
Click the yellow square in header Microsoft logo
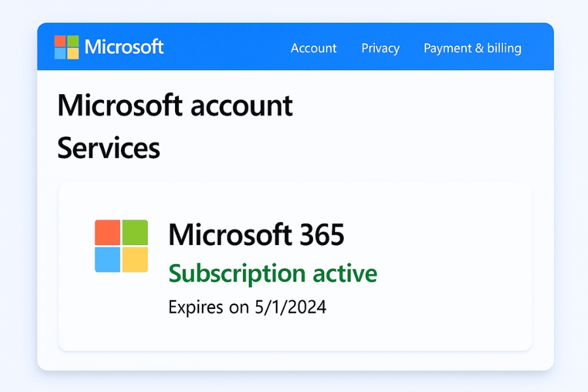(x=73, y=54)
